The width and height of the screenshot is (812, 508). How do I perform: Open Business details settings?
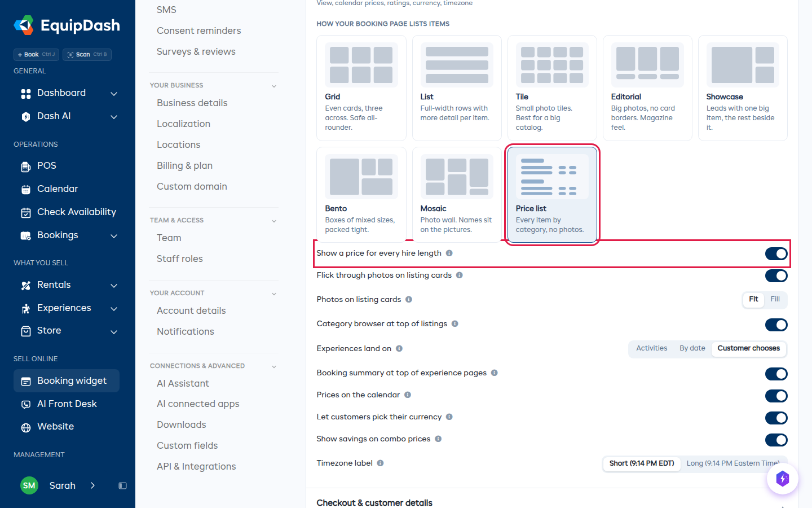(x=192, y=103)
